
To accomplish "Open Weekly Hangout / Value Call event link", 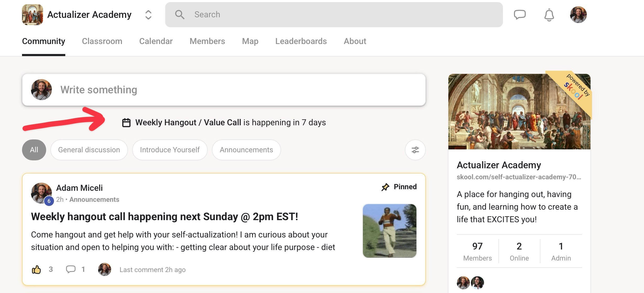I will tap(188, 122).
